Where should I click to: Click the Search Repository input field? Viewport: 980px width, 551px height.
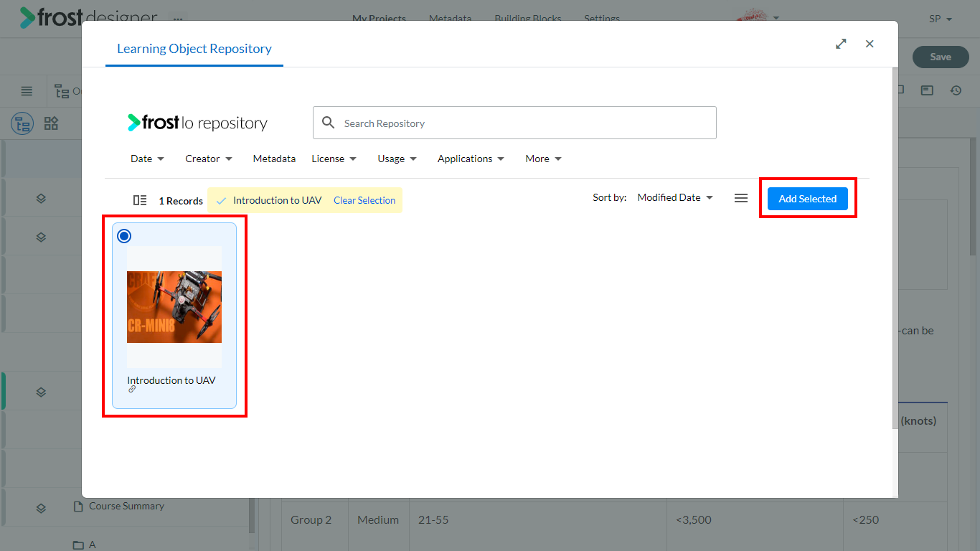click(514, 123)
